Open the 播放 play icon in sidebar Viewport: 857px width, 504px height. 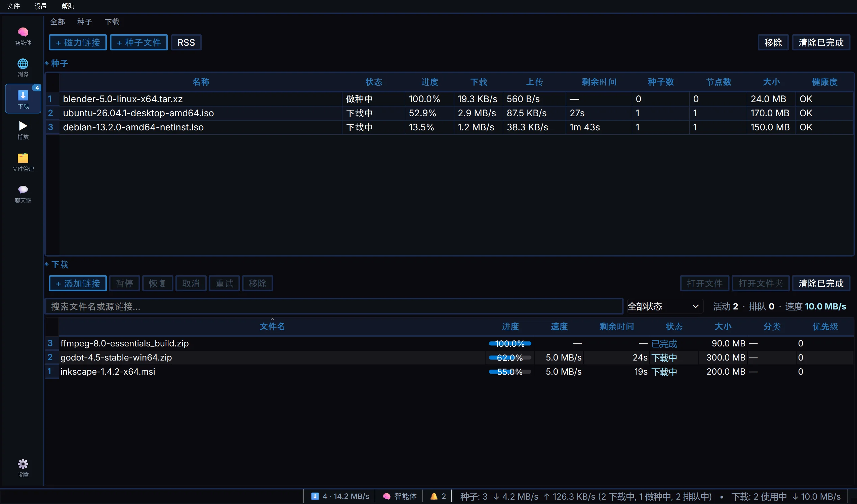23,131
